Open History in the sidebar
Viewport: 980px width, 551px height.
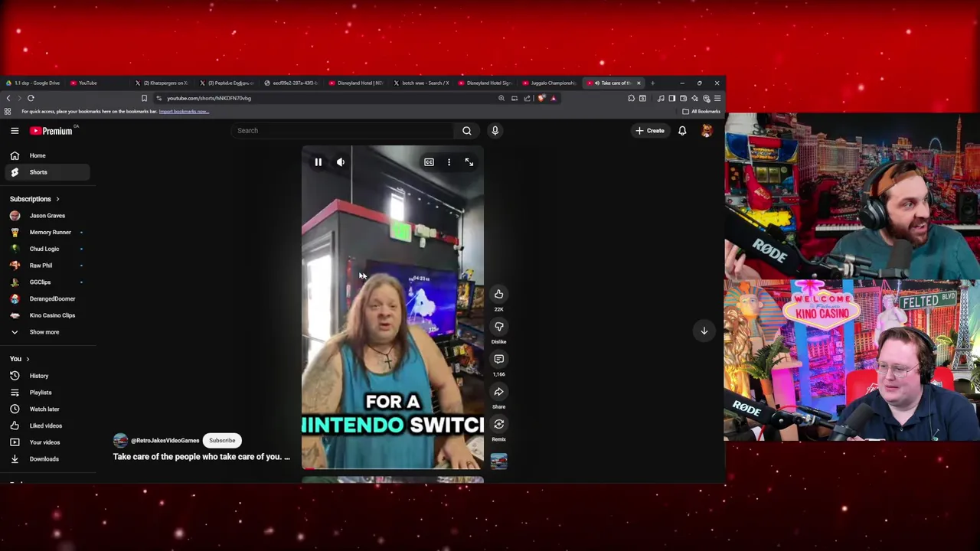coord(46,376)
